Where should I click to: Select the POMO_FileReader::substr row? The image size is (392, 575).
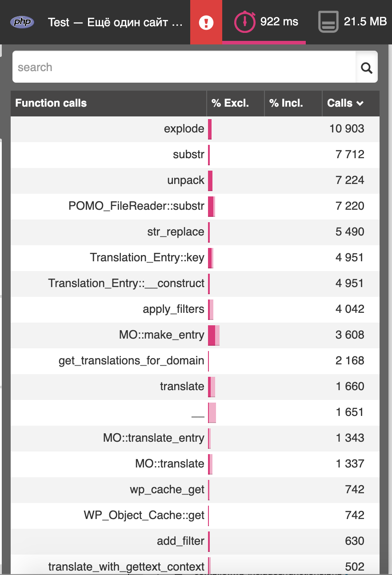(x=136, y=206)
